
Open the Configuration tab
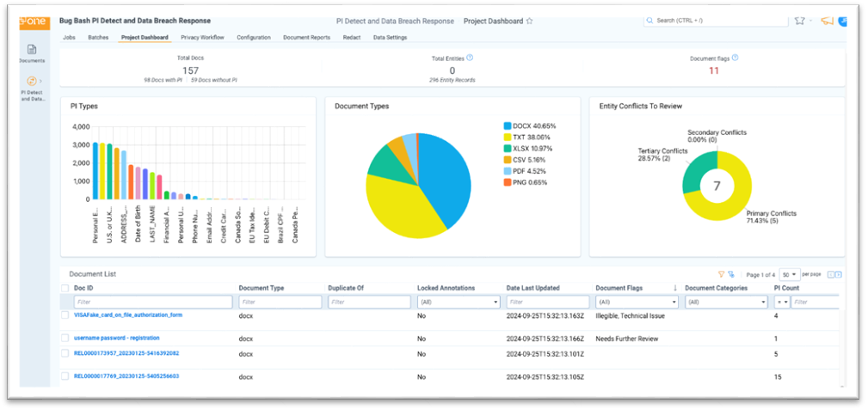coord(254,38)
